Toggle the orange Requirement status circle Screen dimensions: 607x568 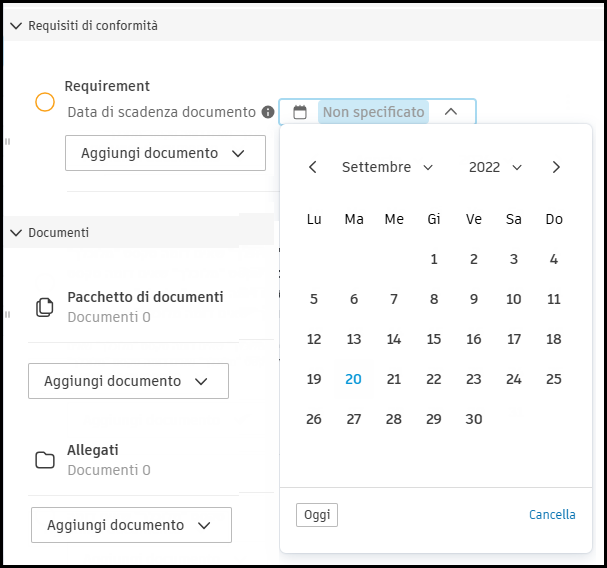(x=45, y=102)
